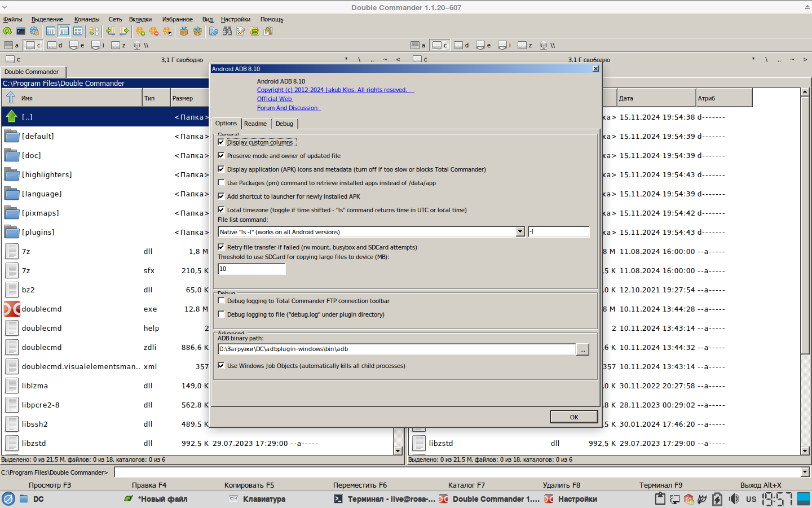The image size is (812, 508).
Task: Open the File list command dropdown
Action: point(520,232)
